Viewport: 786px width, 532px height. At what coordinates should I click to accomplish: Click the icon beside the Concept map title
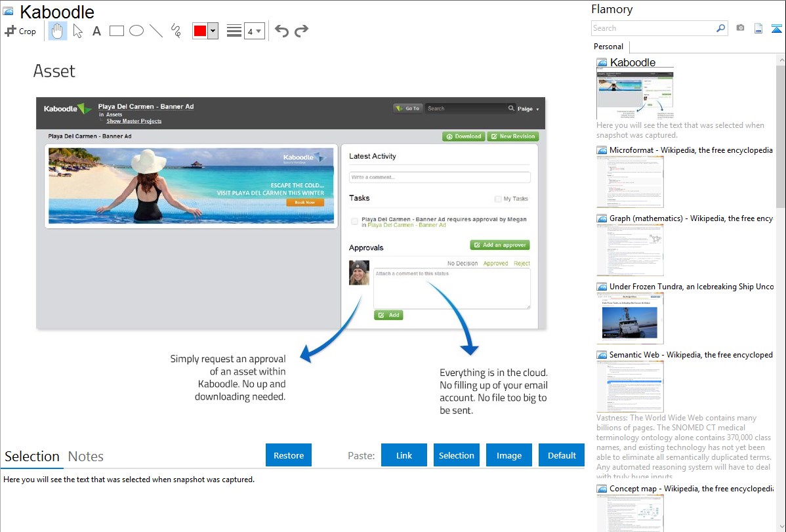click(602, 489)
